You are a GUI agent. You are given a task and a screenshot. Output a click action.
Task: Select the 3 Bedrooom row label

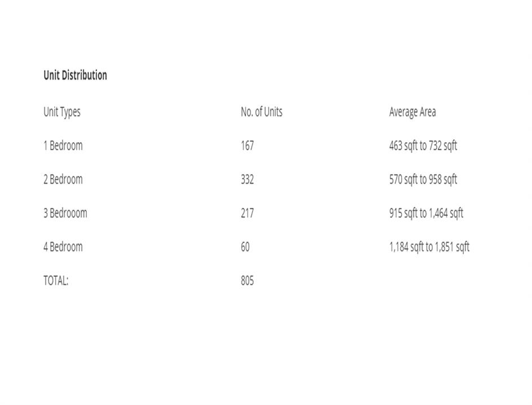(x=65, y=214)
